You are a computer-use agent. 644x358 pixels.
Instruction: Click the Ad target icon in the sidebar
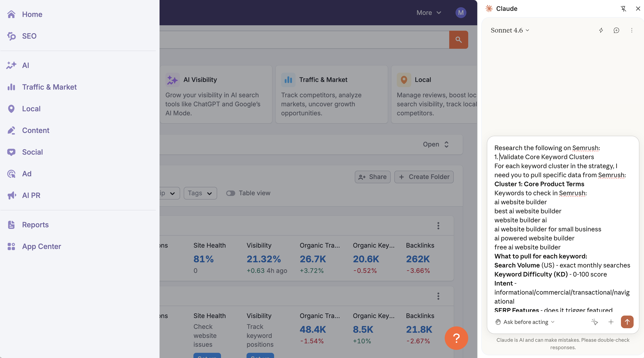(11, 174)
